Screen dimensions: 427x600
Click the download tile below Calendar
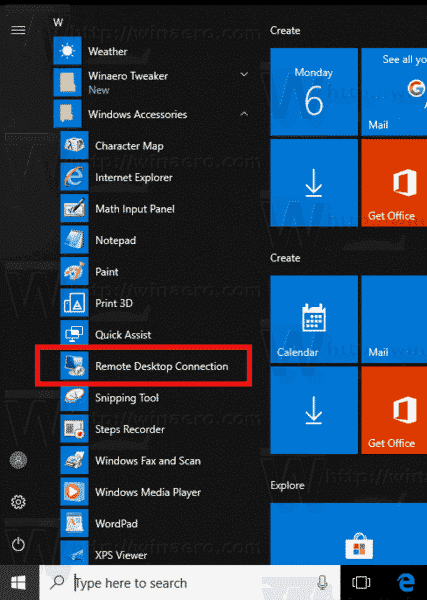[x=314, y=410]
